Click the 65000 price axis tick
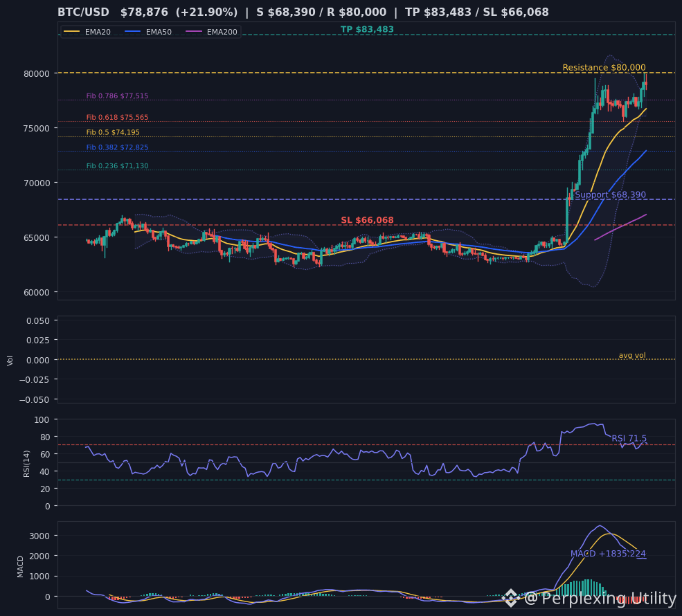 tap(37, 238)
